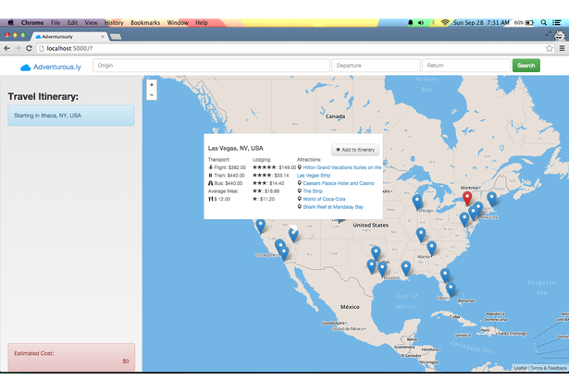Open the Window menu
The image size is (569, 392).
click(178, 22)
